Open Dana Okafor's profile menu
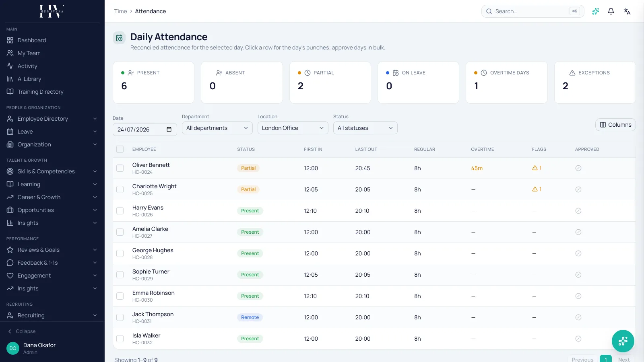Viewport: 644px width, 362px height. coord(52,348)
